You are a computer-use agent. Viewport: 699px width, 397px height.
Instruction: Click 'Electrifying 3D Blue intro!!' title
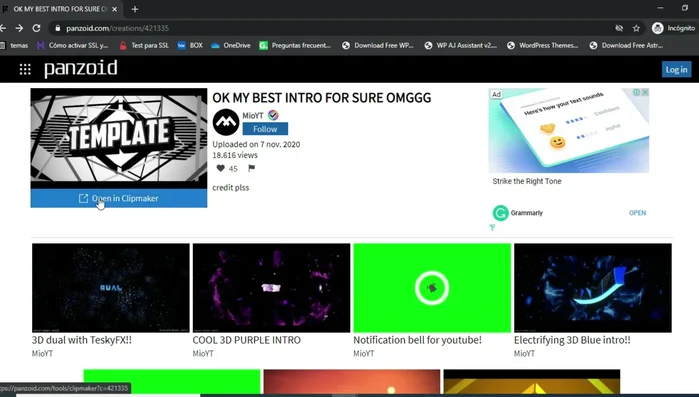[x=572, y=340]
